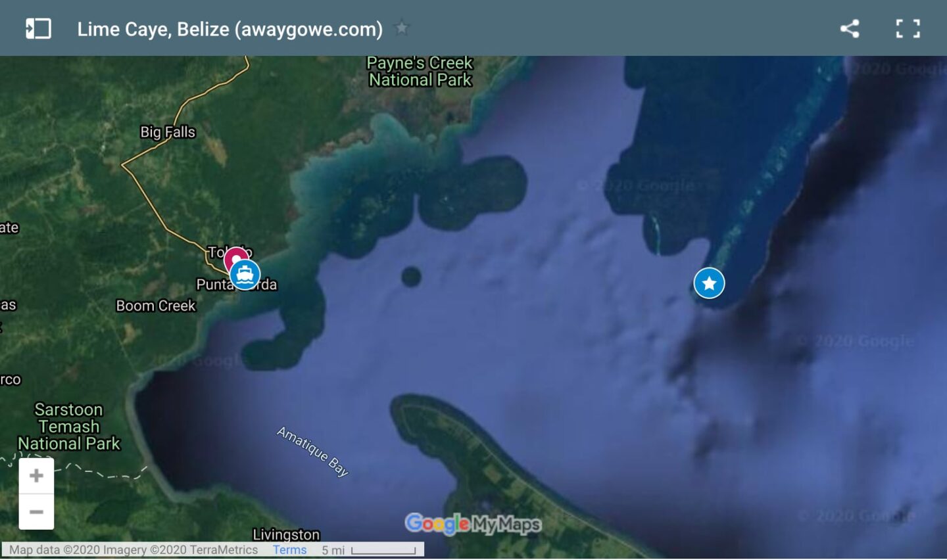Share the map using share icon
947x560 pixels.
point(850,28)
